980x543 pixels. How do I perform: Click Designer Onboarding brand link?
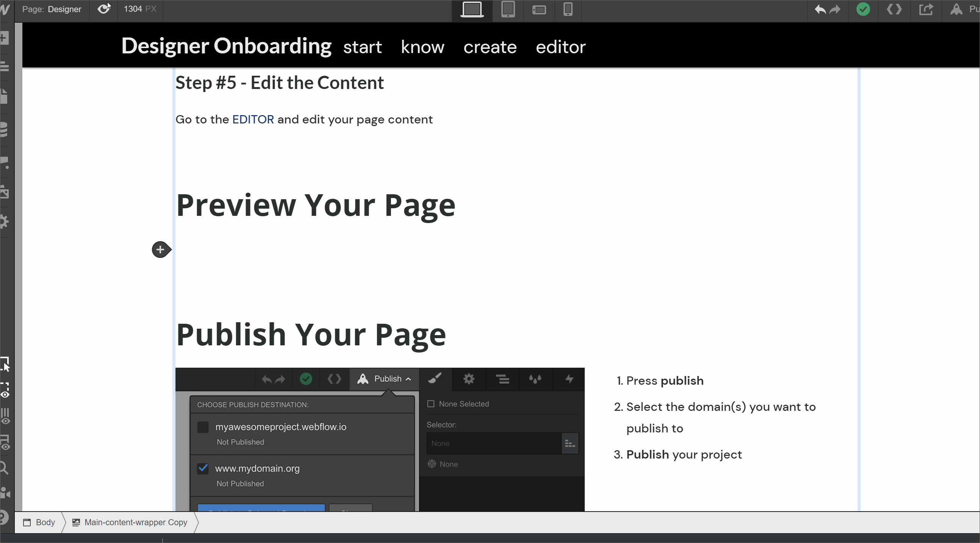226,46
